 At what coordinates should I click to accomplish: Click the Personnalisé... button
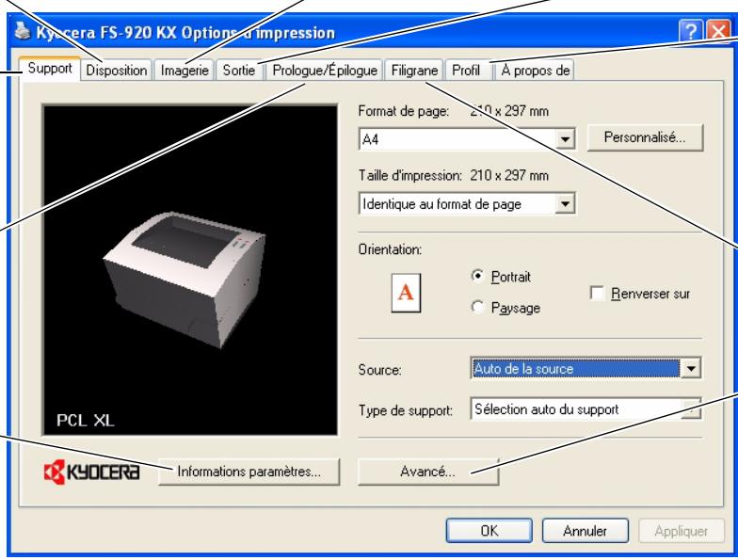point(645,137)
